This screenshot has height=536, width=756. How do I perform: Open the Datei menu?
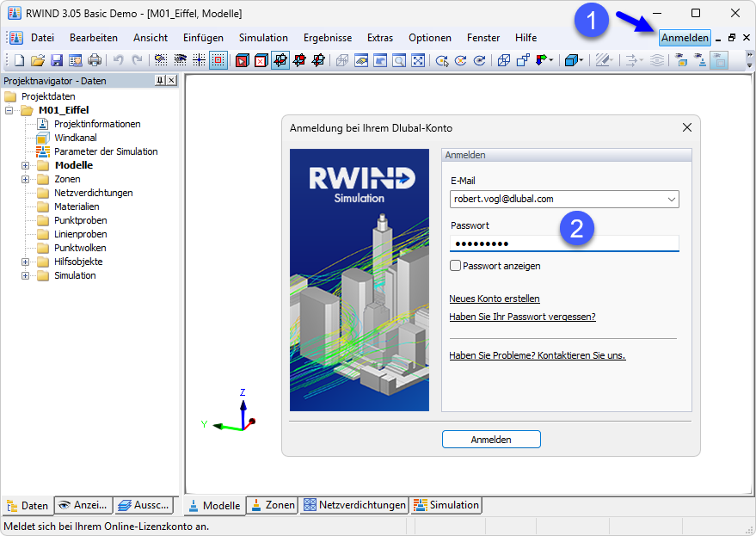(x=42, y=38)
